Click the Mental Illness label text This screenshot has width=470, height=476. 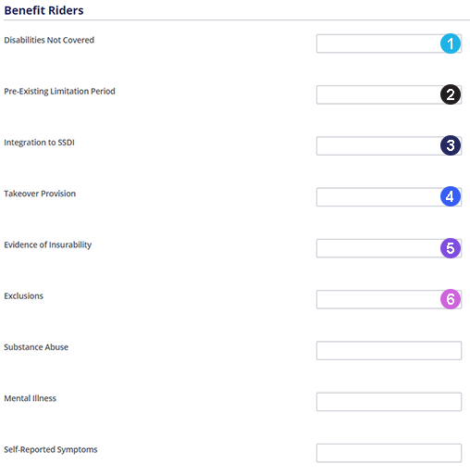point(31,398)
